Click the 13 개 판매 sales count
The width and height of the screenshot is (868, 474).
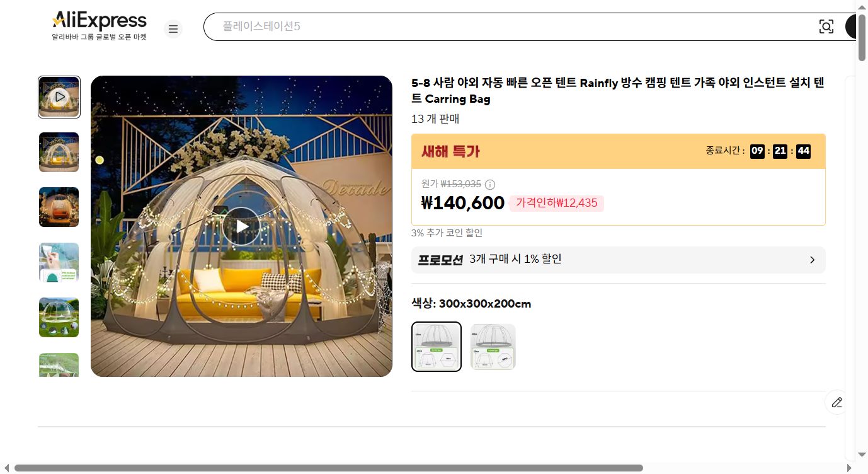(x=435, y=118)
